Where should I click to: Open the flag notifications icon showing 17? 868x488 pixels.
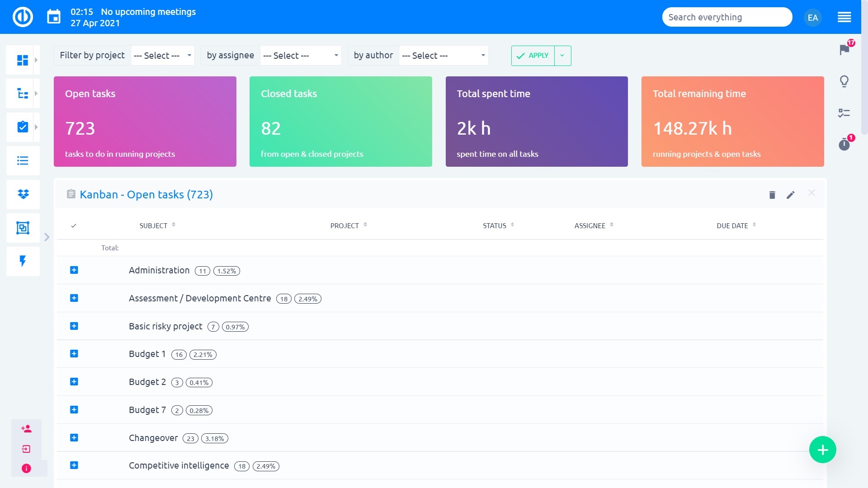pos(844,51)
